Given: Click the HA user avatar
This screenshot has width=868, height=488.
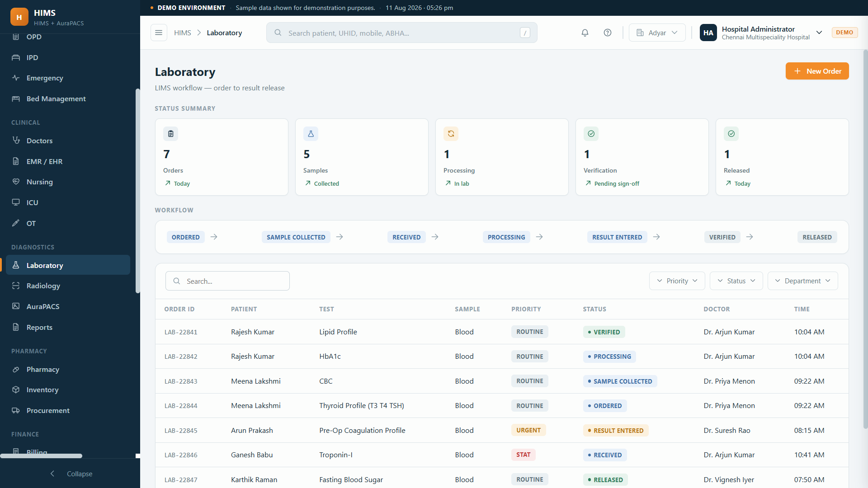Looking at the screenshot, I should (708, 33).
